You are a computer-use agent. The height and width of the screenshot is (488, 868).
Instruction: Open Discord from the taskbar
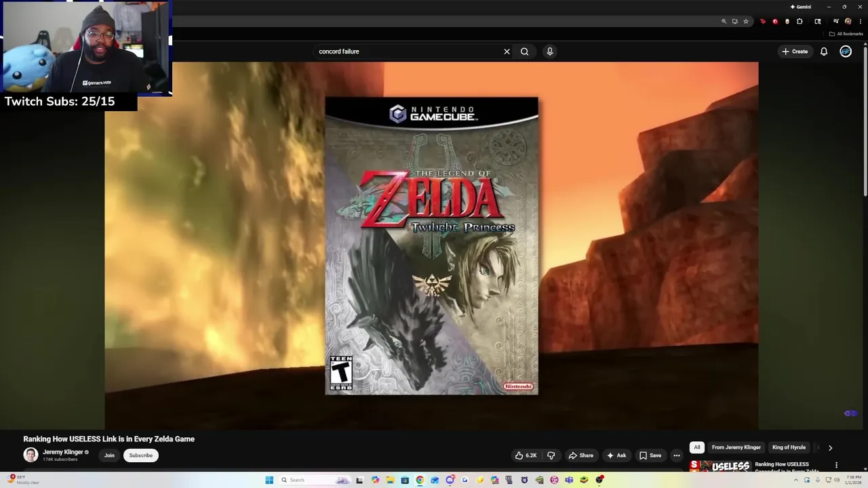pos(450,480)
